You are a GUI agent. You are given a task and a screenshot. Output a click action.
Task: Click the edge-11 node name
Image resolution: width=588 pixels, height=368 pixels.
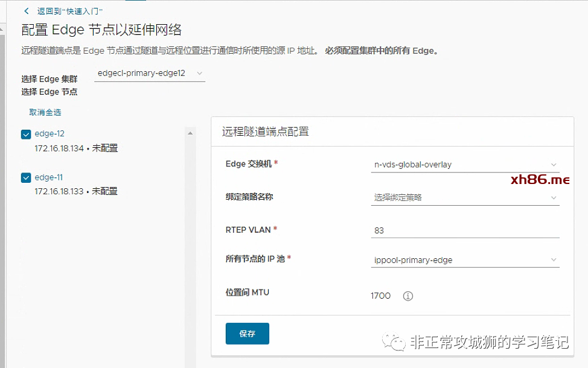(x=49, y=177)
